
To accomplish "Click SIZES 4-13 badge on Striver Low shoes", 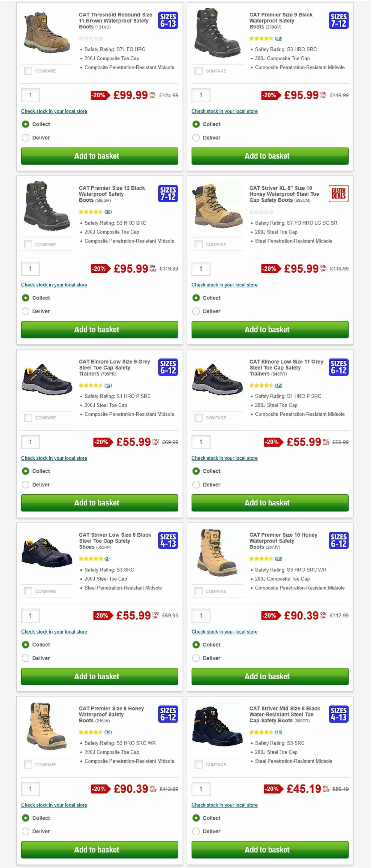I will click(168, 540).
